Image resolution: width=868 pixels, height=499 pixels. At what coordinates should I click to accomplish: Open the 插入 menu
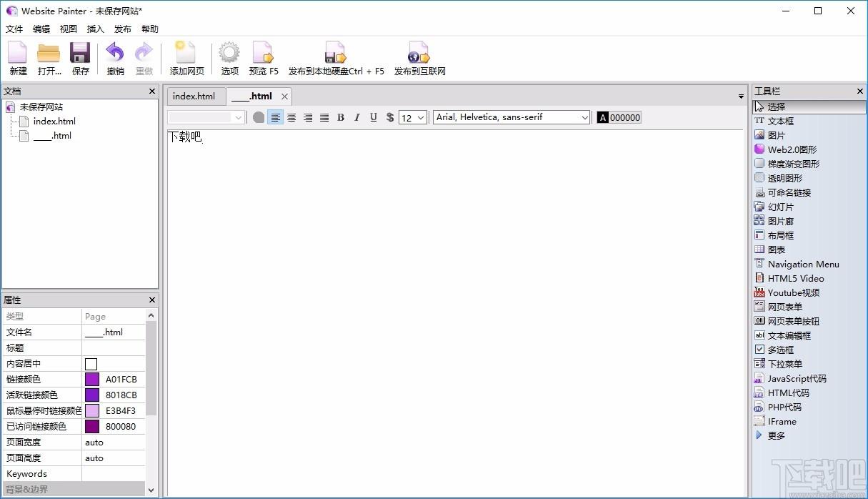pyautogui.click(x=95, y=29)
